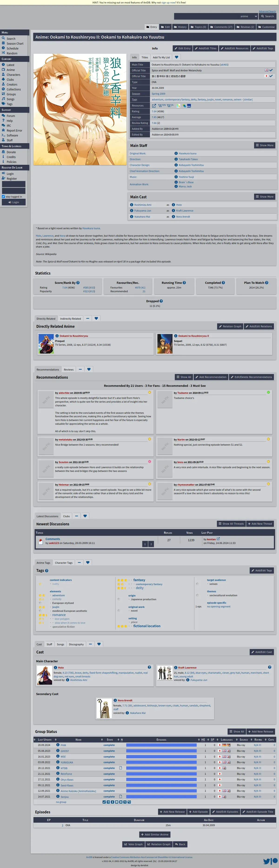Click the anime cover image

(x=80, y=109)
